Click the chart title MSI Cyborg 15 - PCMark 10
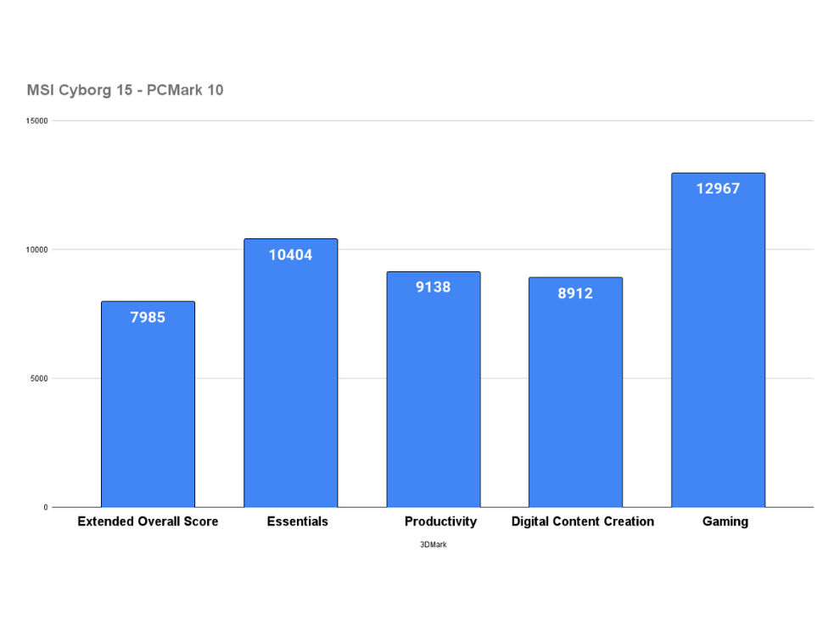840x630 pixels. (x=125, y=90)
